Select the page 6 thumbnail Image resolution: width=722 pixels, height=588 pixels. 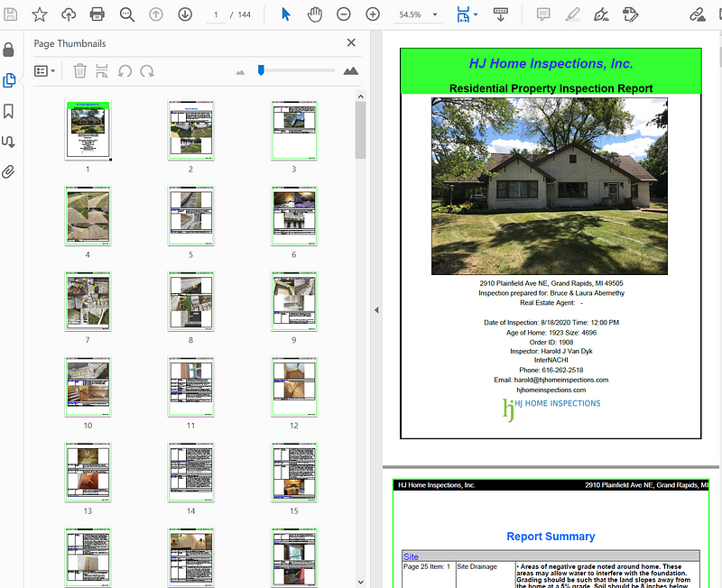click(x=294, y=216)
